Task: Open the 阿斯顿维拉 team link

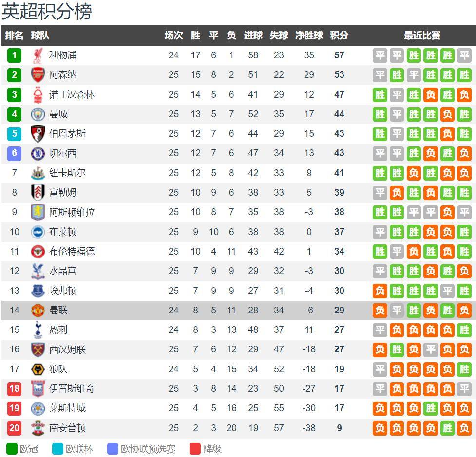Action: [x=72, y=212]
